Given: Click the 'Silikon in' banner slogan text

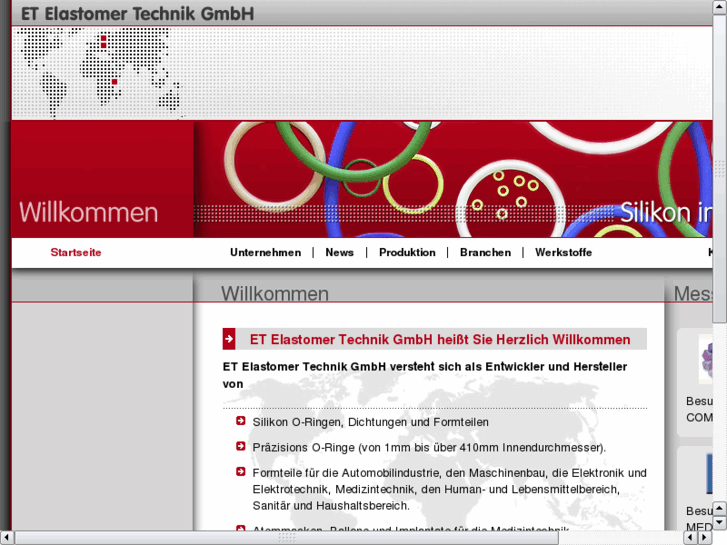Looking at the screenshot, I should click(666, 212).
